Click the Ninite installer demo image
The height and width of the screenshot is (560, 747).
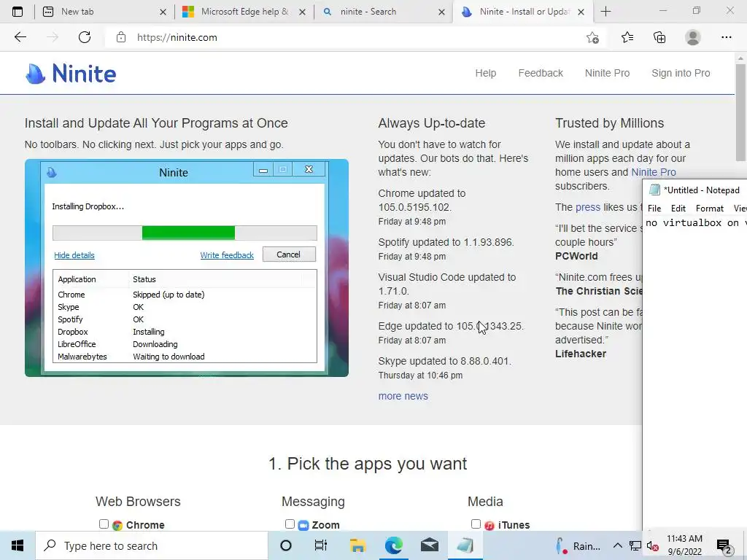coord(187,268)
